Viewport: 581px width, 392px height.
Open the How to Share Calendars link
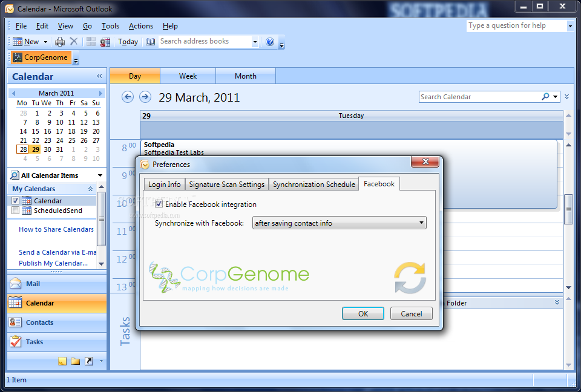point(56,229)
